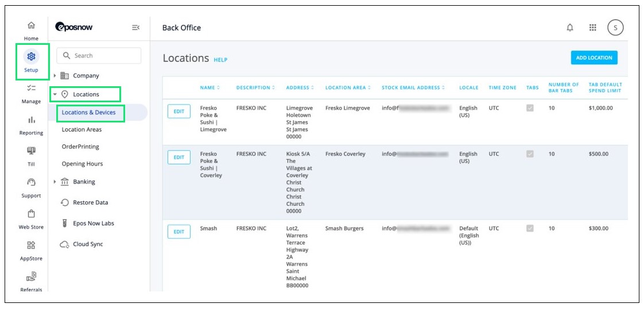Collapse the Locations tree arrow
The width and height of the screenshot is (644, 311).
55,94
